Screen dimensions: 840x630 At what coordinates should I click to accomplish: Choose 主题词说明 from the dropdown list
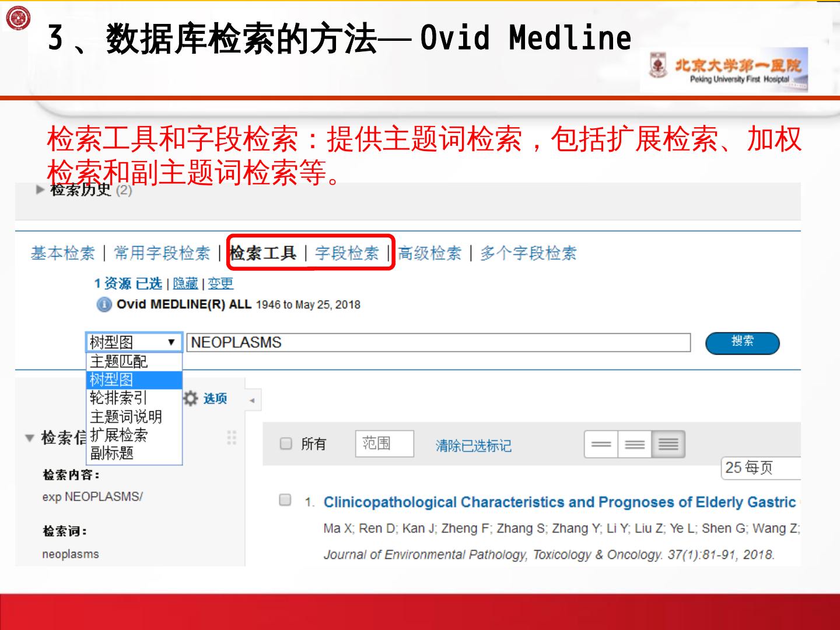pos(134,416)
